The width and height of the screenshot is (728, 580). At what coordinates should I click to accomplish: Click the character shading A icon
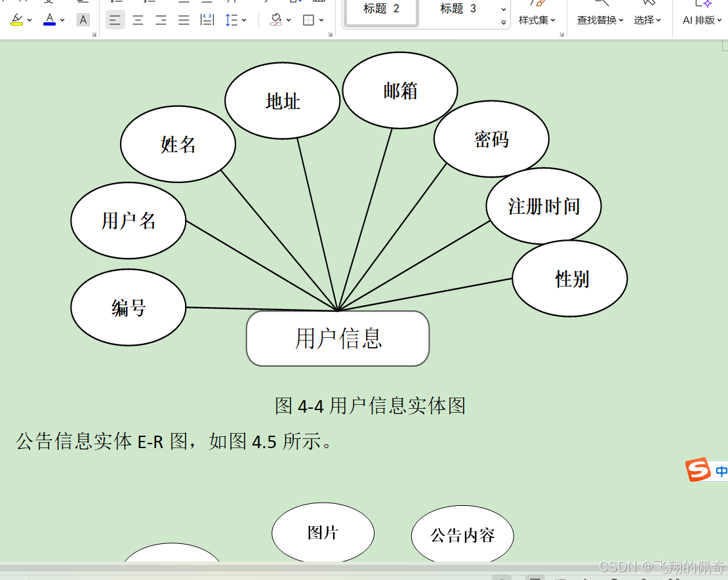(x=83, y=20)
